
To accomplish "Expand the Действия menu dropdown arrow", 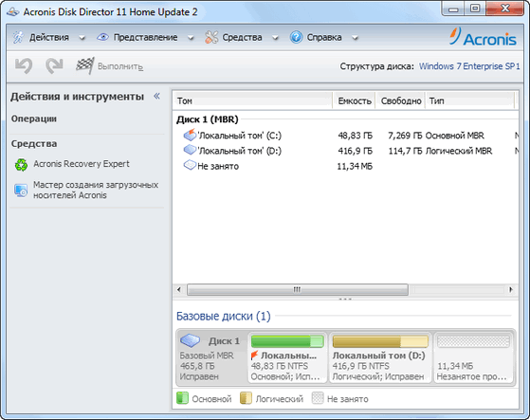I will [82, 38].
